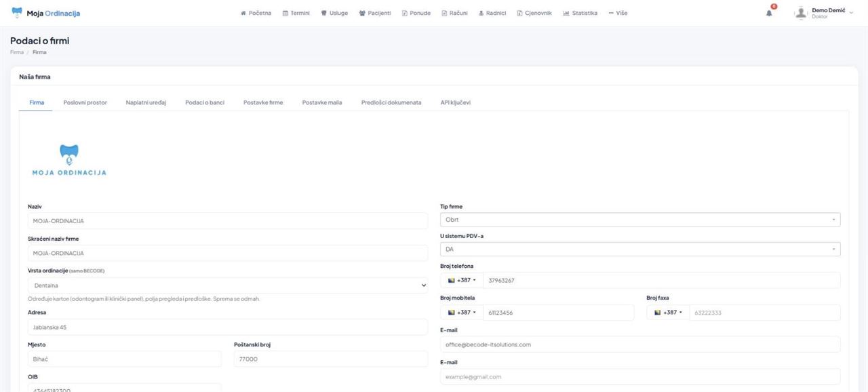Click the second E-mail field with example placeholder
The image size is (868, 392).
(640, 376)
